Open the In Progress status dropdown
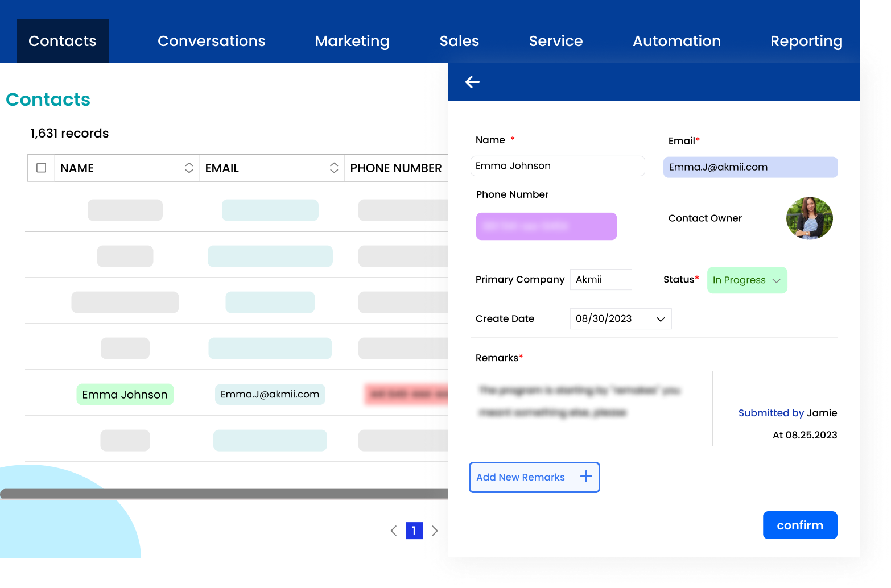Screen dimensions: 891x588 (746, 280)
